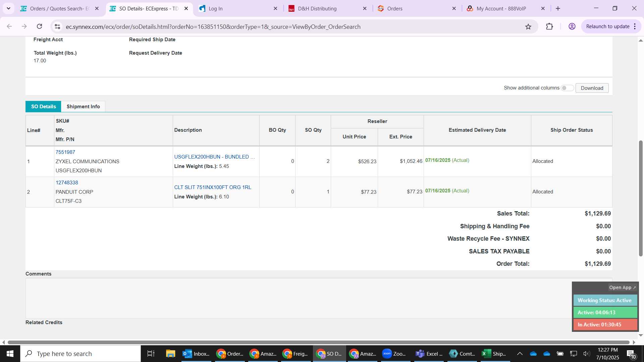
Task: Open CLT SLIT 751INX100FT ORG 1RL link
Action: [213, 187]
